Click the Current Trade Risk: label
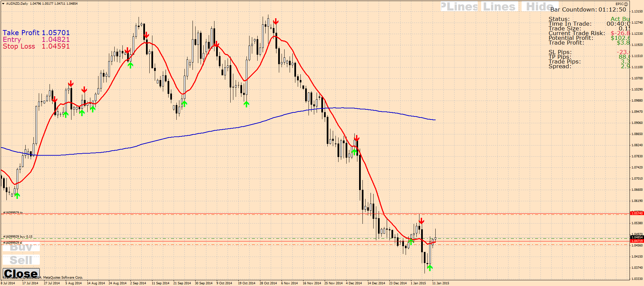 pyautogui.click(x=577, y=33)
